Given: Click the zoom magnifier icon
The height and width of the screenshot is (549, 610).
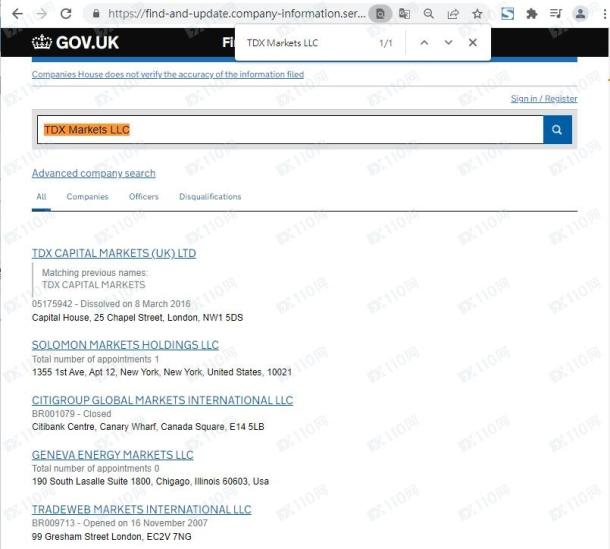Looking at the screenshot, I should (x=428, y=14).
